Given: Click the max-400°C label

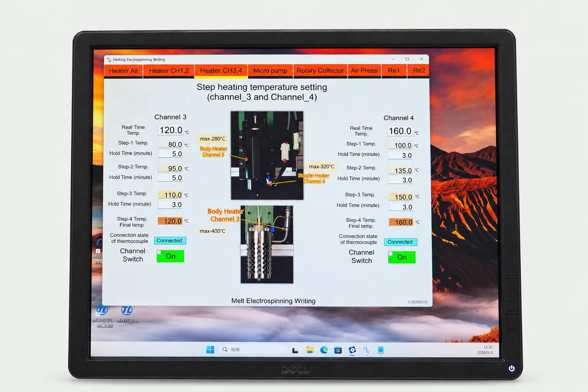Looking at the screenshot, I should click(x=212, y=231).
